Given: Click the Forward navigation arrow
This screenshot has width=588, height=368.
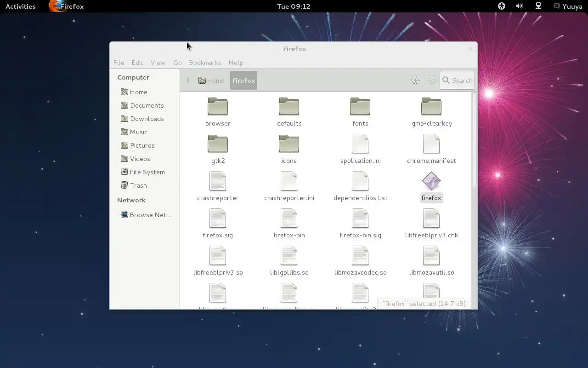Looking at the screenshot, I should pos(431,80).
